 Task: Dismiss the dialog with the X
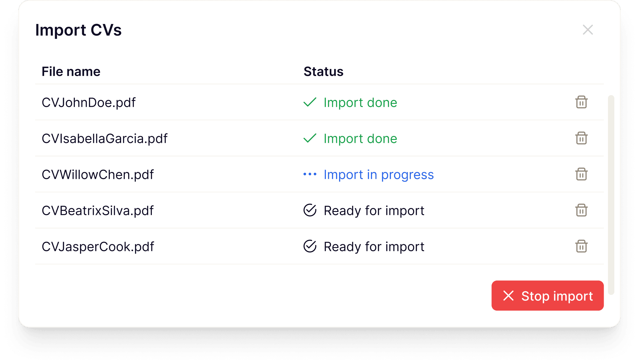588,30
